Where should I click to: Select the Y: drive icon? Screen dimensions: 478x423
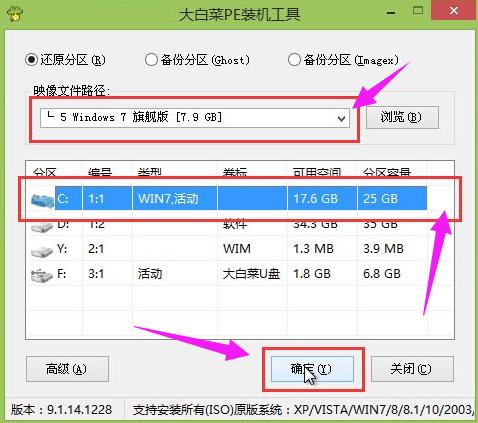(42, 251)
